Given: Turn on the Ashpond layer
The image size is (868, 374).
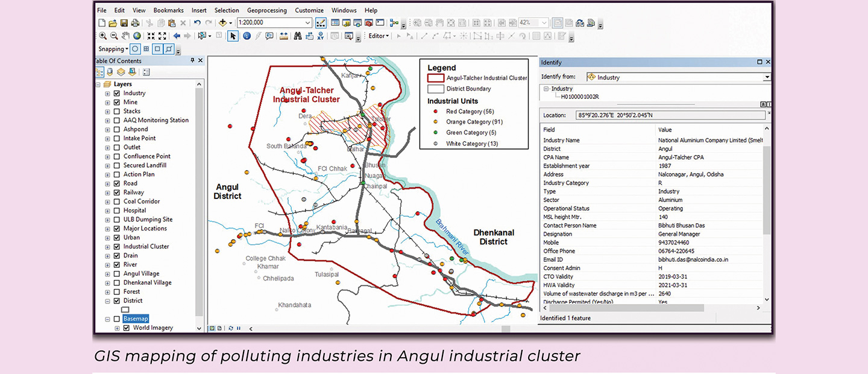Looking at the screenshot, I should pyautogui.click(x=117, y=129).
